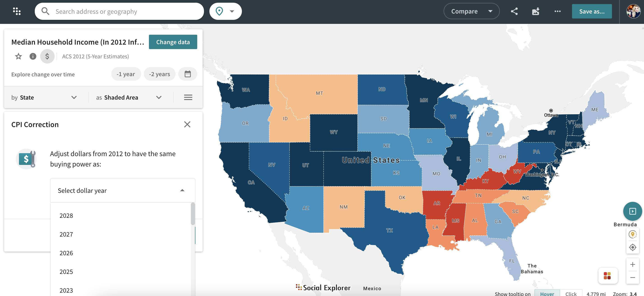Click the share icon in top bar
644x296 pixels.
(514, 11)
